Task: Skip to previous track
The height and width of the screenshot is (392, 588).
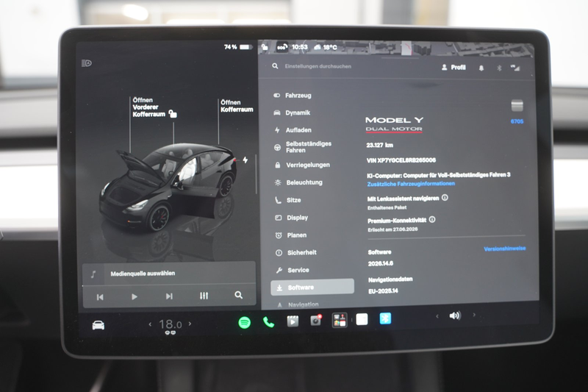Action: (100, 297)
